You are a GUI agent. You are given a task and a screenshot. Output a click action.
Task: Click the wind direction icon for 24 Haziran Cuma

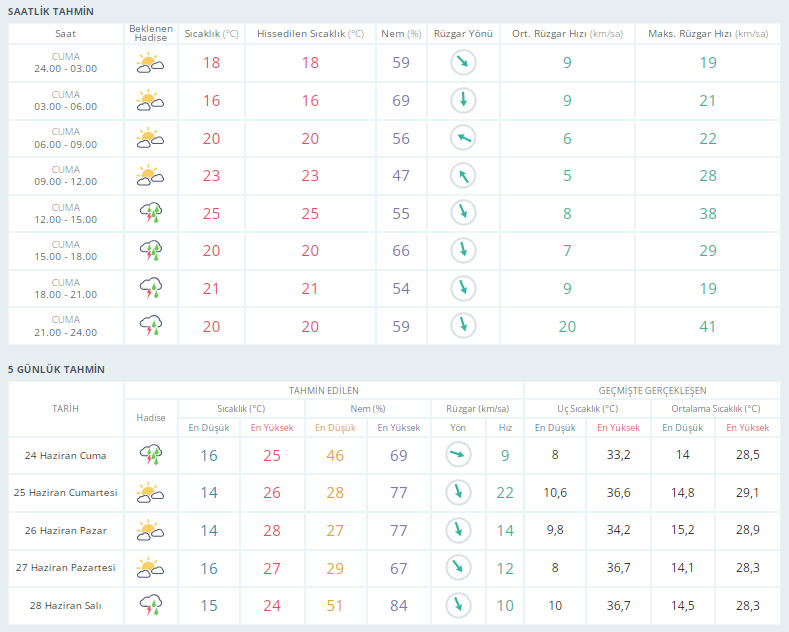click(x=457, y=456)
